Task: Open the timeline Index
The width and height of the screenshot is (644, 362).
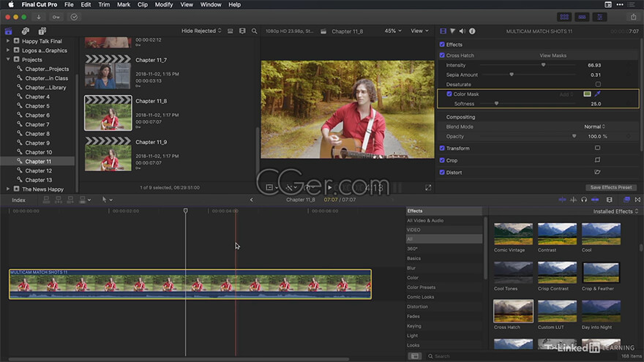Action: (18, 200)
